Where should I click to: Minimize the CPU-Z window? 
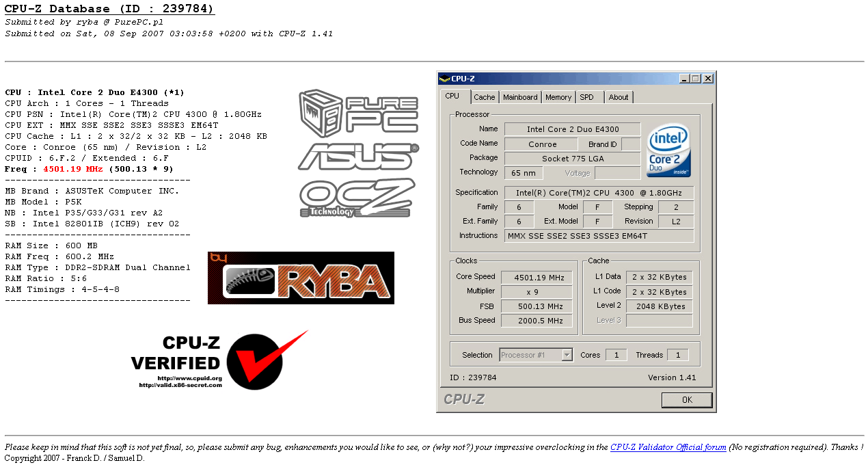click(684, 79)
